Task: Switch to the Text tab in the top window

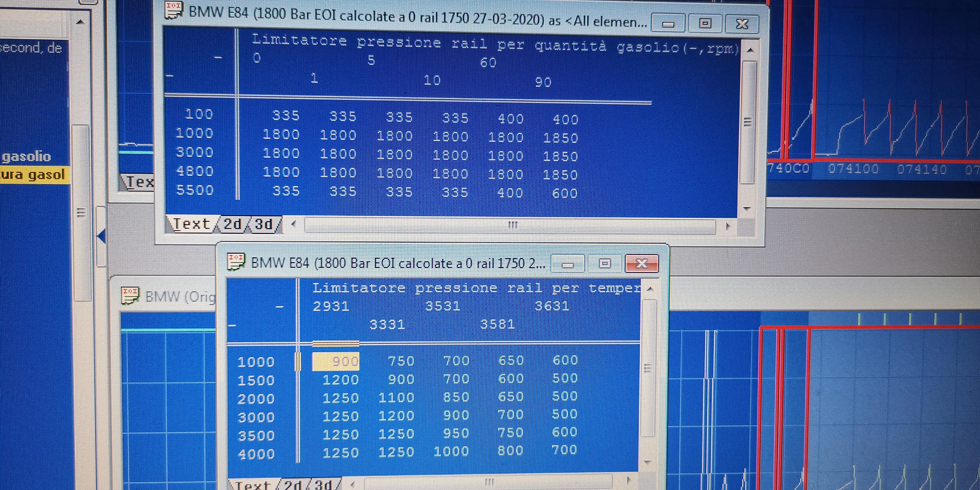Action: pyautogui.click(x=191, y=224)
